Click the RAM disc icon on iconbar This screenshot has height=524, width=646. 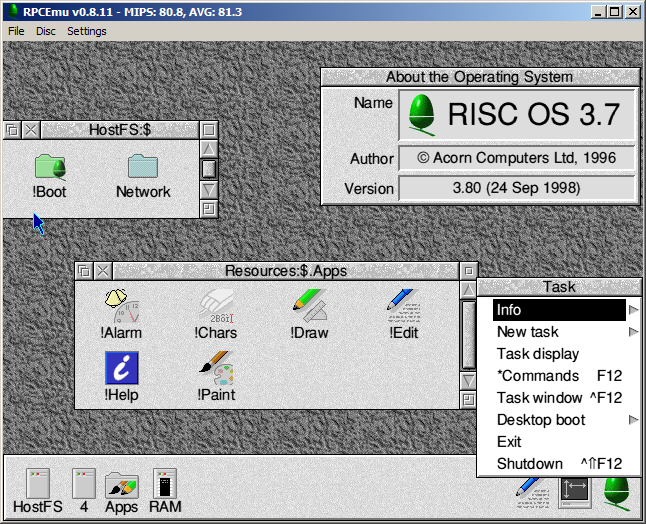pos(165,491)
